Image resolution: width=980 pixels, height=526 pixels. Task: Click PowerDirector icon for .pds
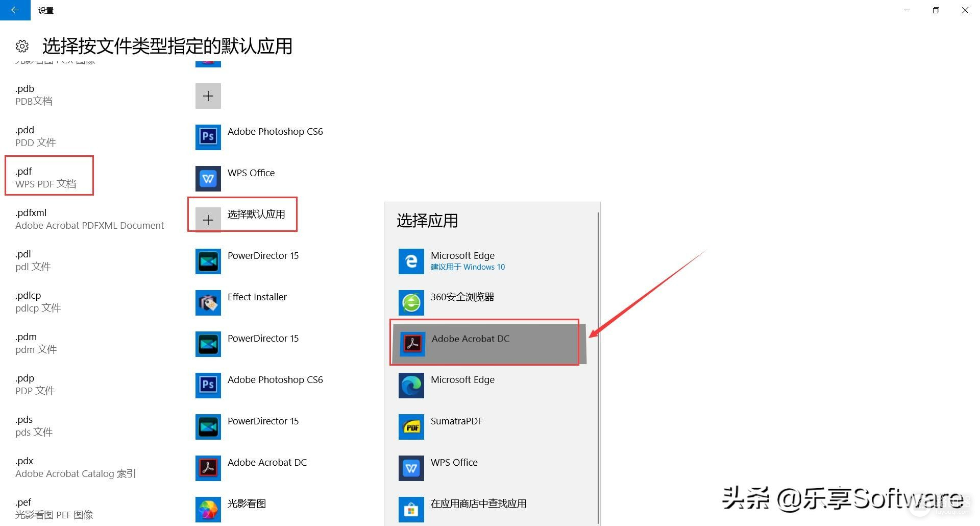[208, 427]
